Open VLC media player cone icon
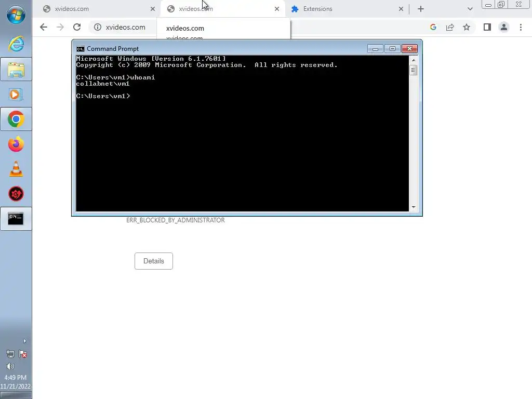The height and width of the screenshot is (399, 532). click(16, 169)
